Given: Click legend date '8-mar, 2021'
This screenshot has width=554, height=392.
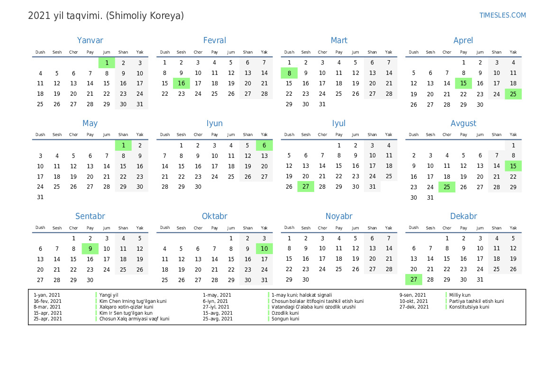Looking at the screenshot, I should (x=47, y=307).
